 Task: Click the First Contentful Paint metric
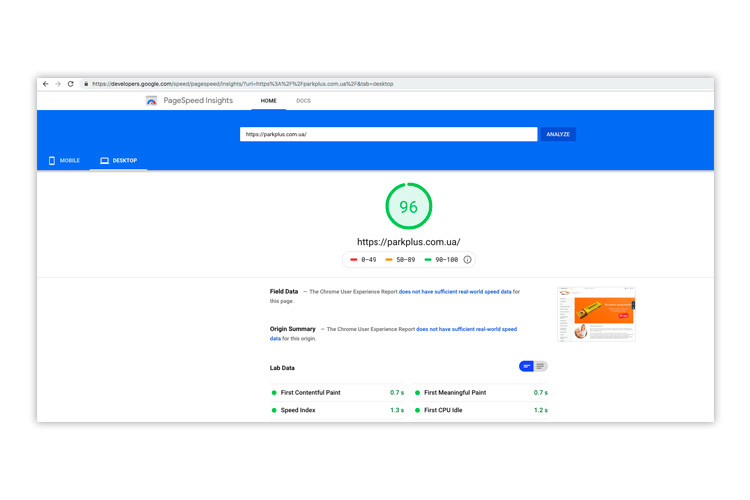pyautogui.click(x=337, y=392)
